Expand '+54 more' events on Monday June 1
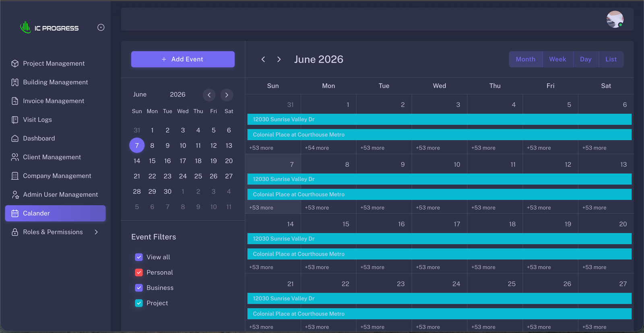Screen dimensions: 644x333 317,148
